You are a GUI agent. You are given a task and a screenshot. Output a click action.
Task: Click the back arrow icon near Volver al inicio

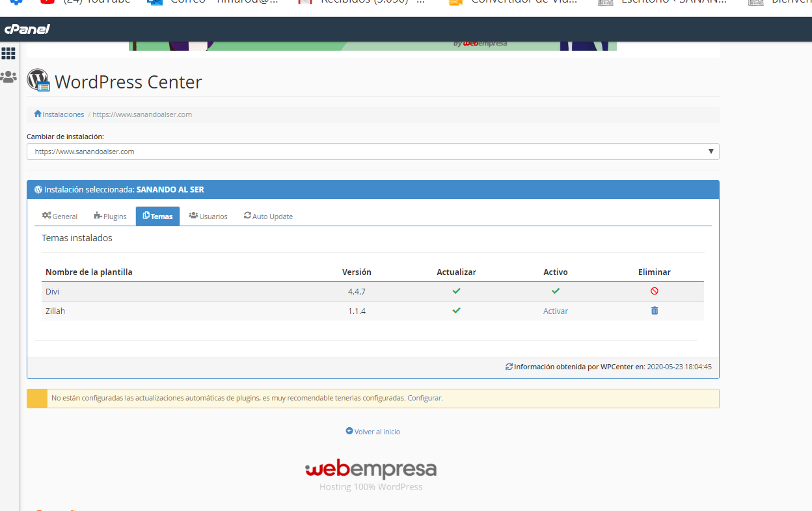[349, 431]
